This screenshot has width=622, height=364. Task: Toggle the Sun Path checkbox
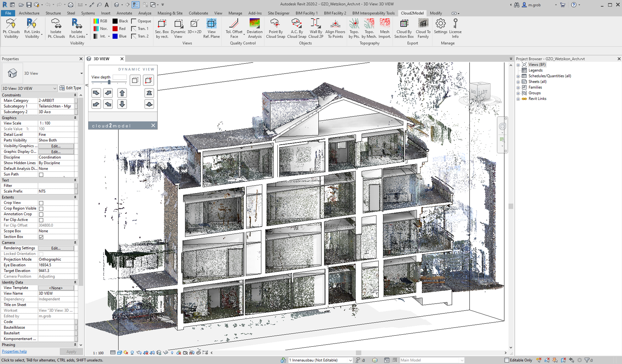coord(41,175)
